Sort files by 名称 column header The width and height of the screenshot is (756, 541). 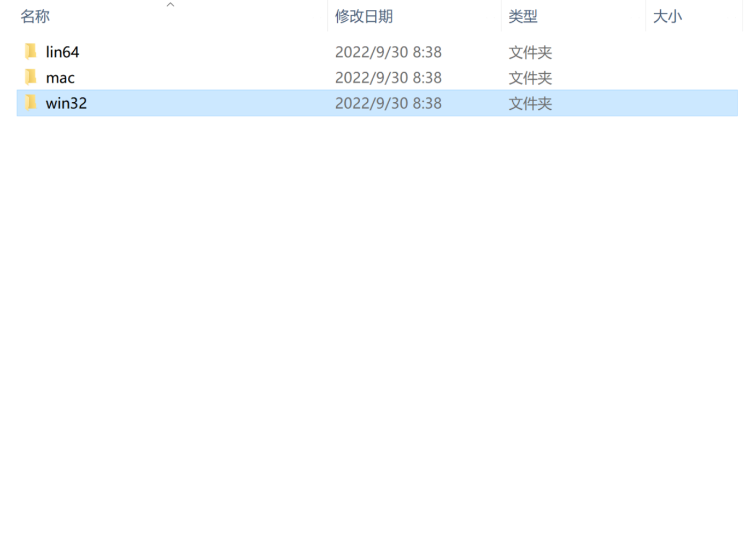tap(35, 16)
